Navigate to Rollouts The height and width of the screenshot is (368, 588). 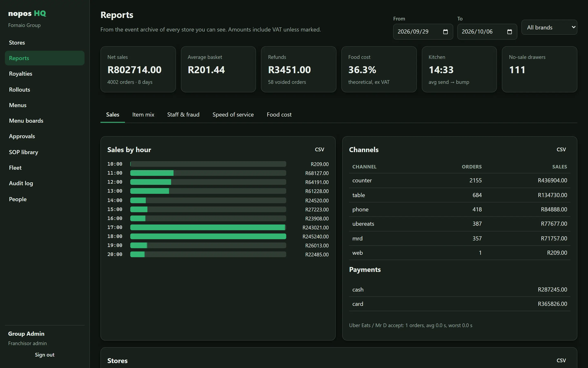pos(45,90)
